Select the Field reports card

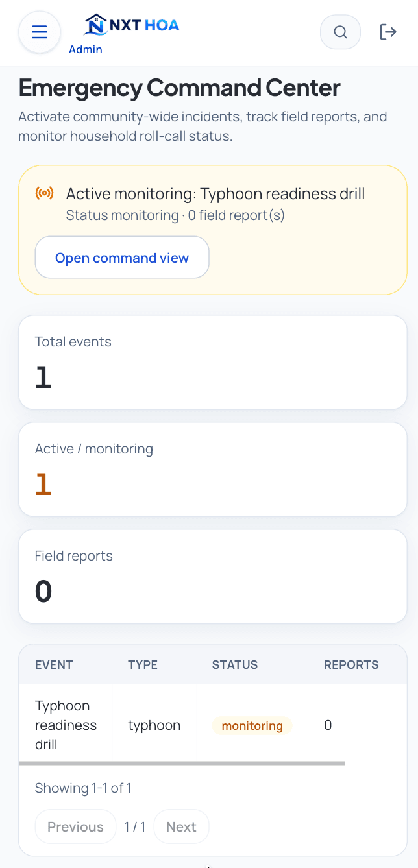(x=213, y=577)
